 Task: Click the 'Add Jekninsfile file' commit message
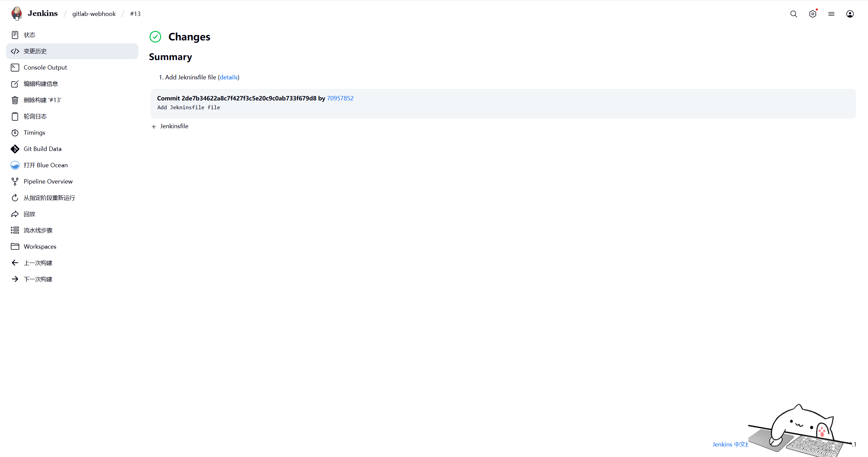click(x=189, y=108)
